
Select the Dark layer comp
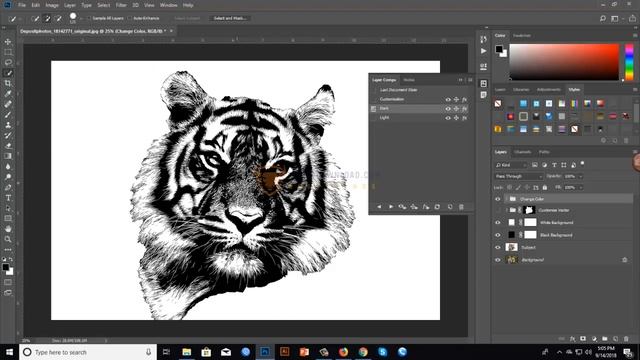(420, 109)
